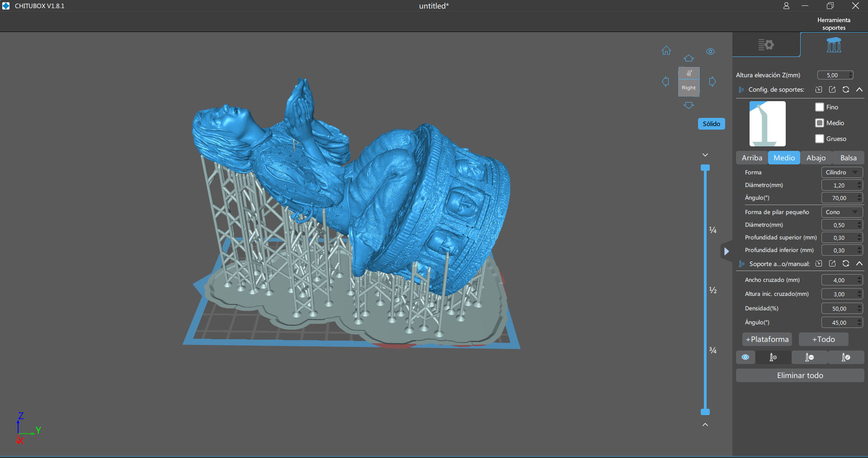Image resolution: width=868 pixels, height=458 pixels.
Task: Rotate view left with the left arrow
Action: (x=665, y=82)
